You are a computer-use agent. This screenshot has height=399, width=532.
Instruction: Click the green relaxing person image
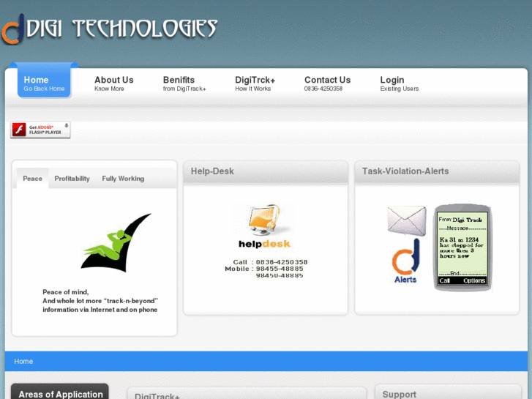tap(116, 242)
